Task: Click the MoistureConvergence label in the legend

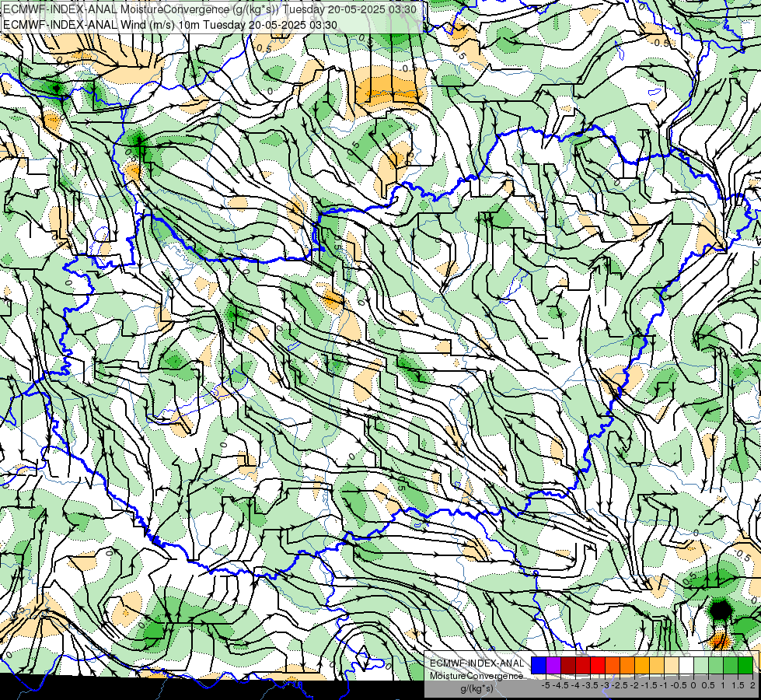Action: click(x=476, y=676)
